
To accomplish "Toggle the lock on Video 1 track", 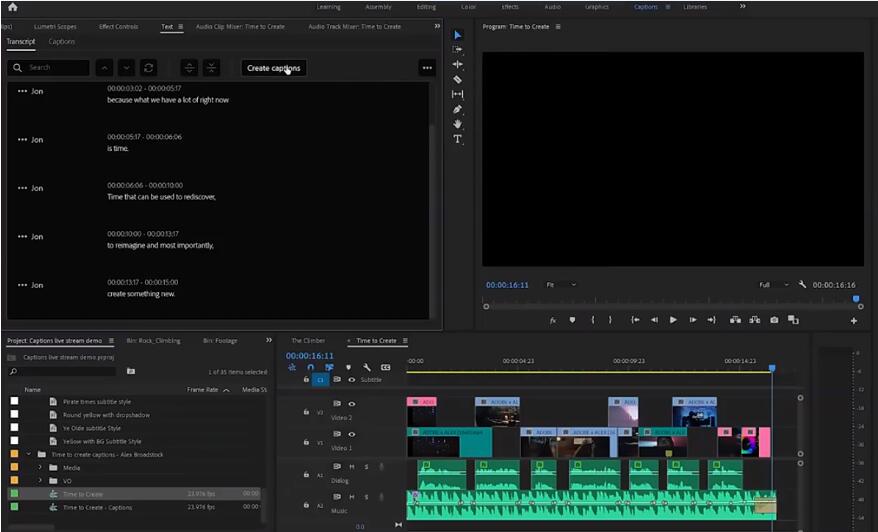I will 306,442.
